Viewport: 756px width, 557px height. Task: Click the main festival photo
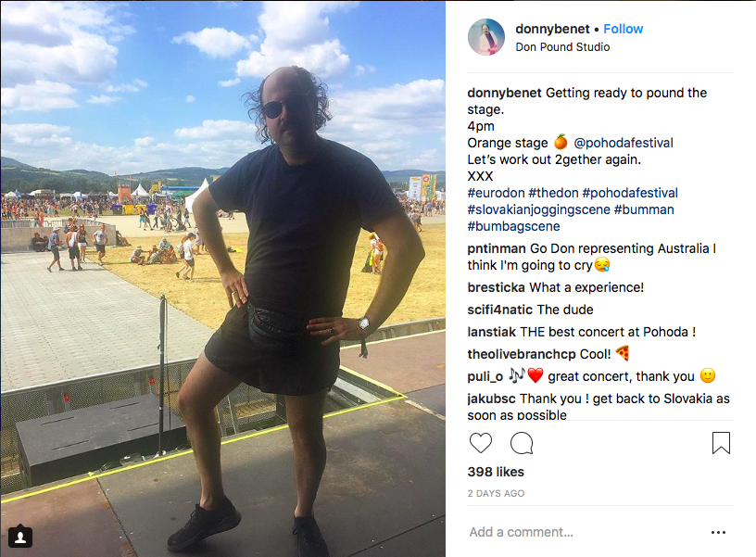(x=222, y=279)
